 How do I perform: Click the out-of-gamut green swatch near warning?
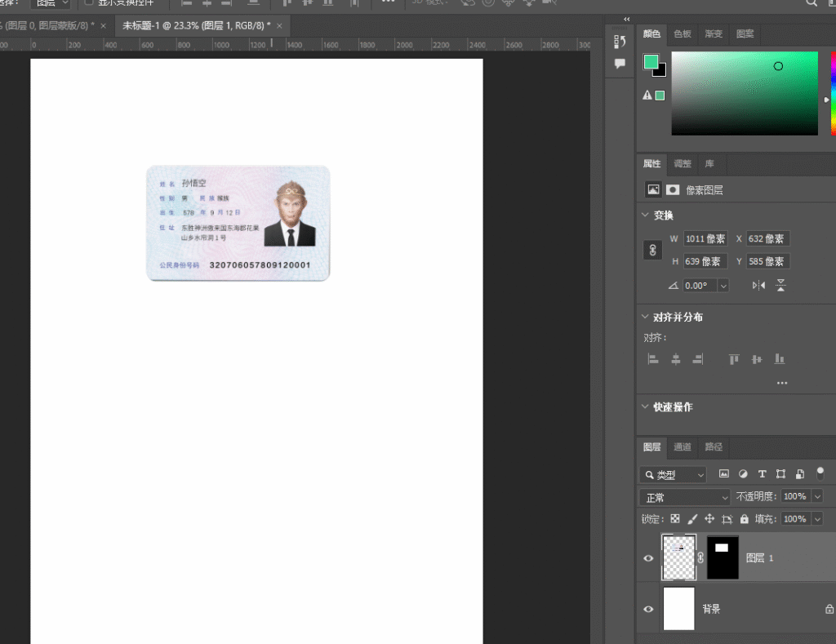pos(660,95)
